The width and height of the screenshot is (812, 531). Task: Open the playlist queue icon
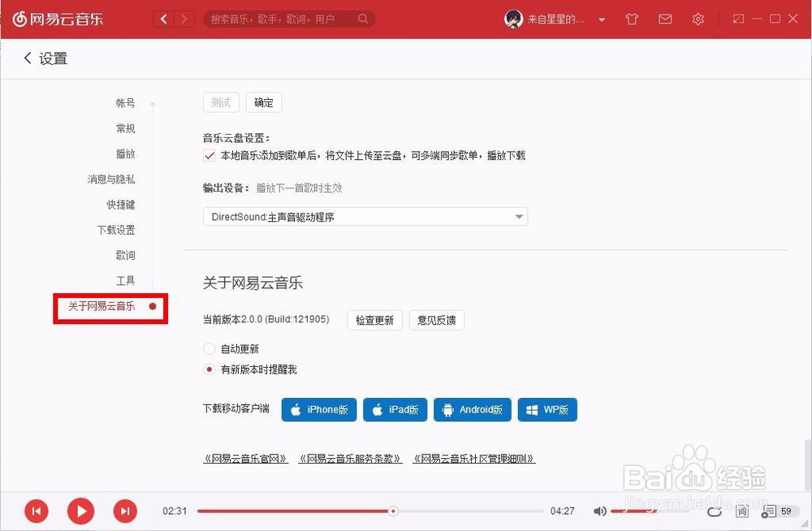pyautogui.click(x=769, y=512)
